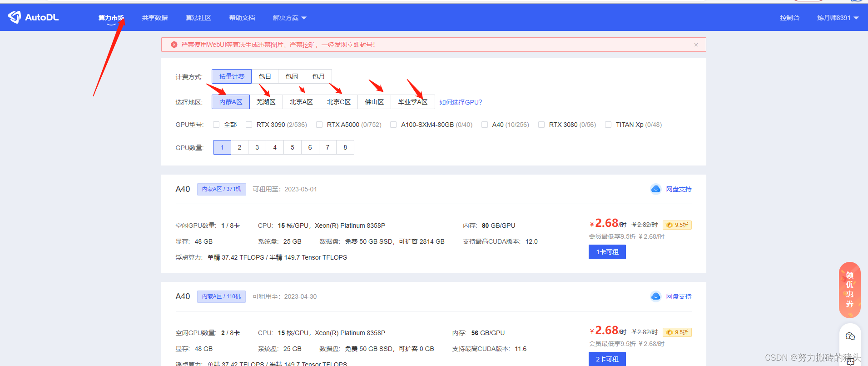This screenshot has width=868, height=366.
Task: Check the A40 GPU model checkbox
Action: point(485,125)
